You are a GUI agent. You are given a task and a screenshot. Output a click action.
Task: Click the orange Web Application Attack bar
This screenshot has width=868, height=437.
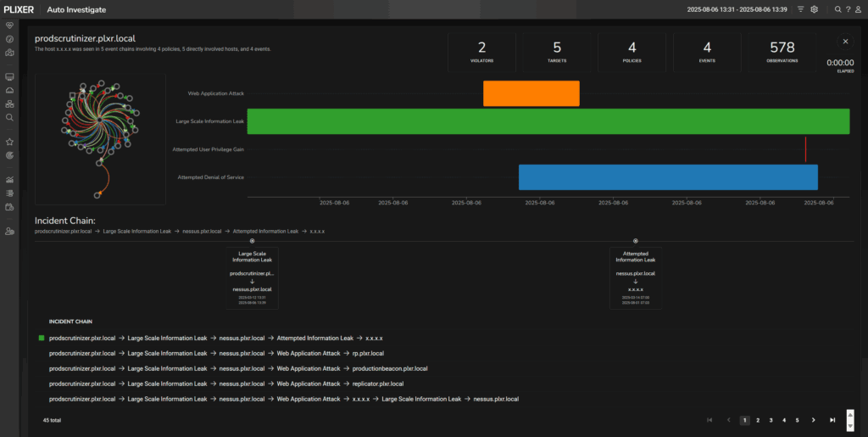click(x=531, y=93)
